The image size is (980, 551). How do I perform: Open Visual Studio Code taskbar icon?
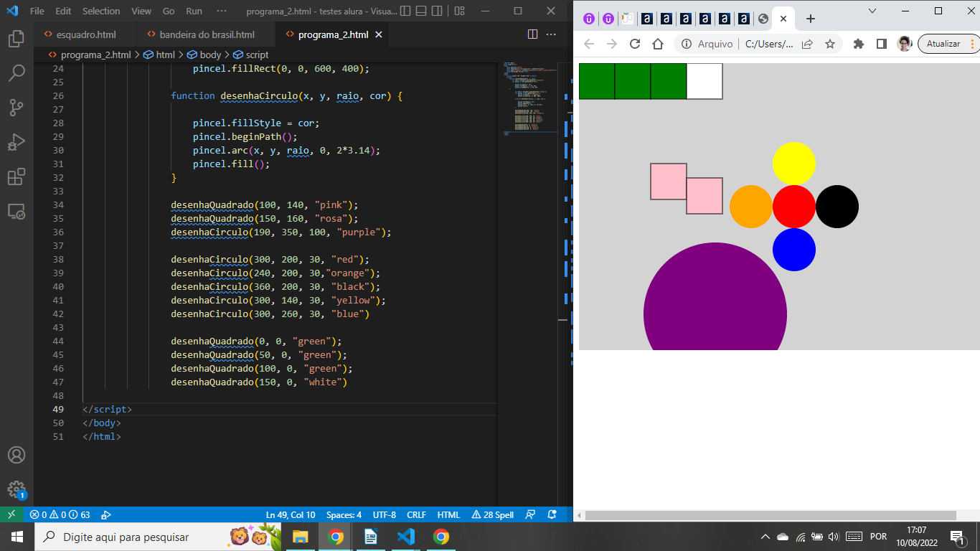tap(405, 537)
